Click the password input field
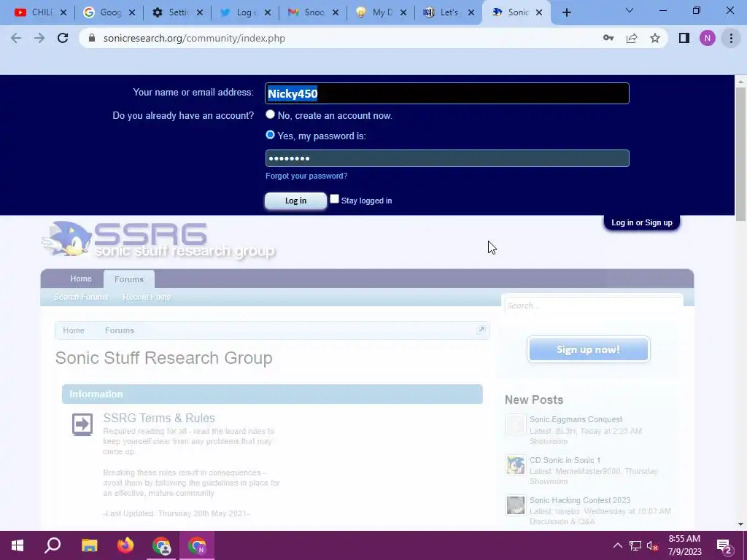The height and width of the screenshot is (560, 747). pyautogui.click(x=447, y=158)
